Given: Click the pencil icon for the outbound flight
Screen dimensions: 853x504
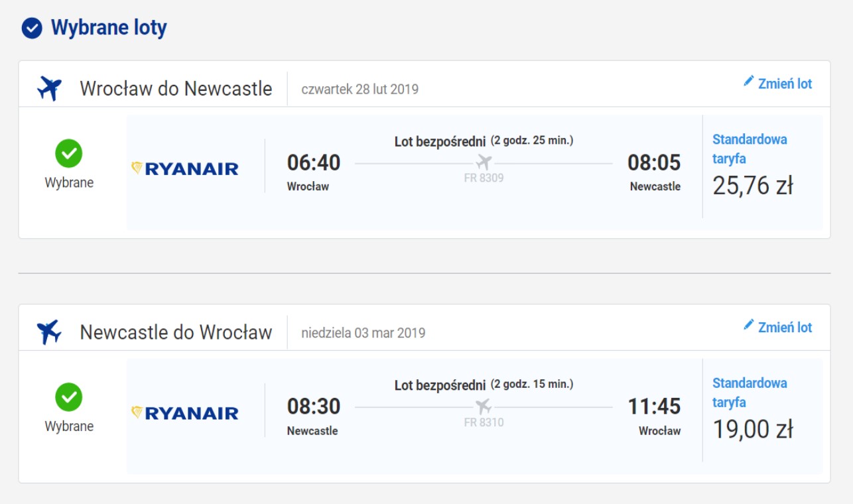Looking at the screenshot, I should (x=749, y=81).
